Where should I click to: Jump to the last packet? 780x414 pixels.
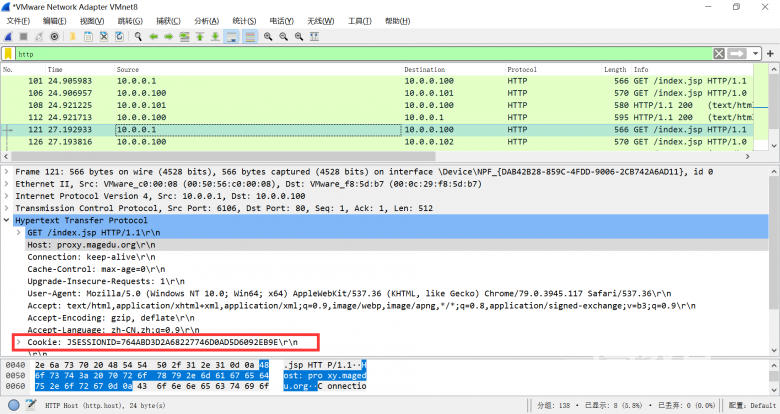215,36
